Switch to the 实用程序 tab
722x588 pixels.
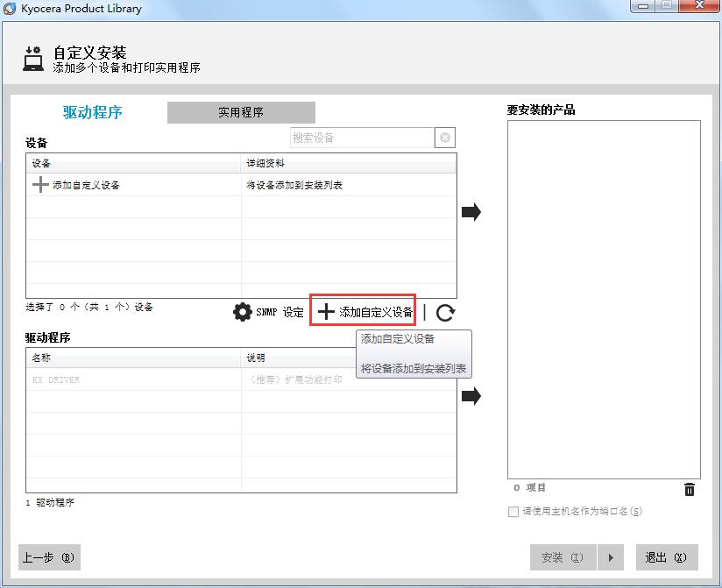(241, 112)
